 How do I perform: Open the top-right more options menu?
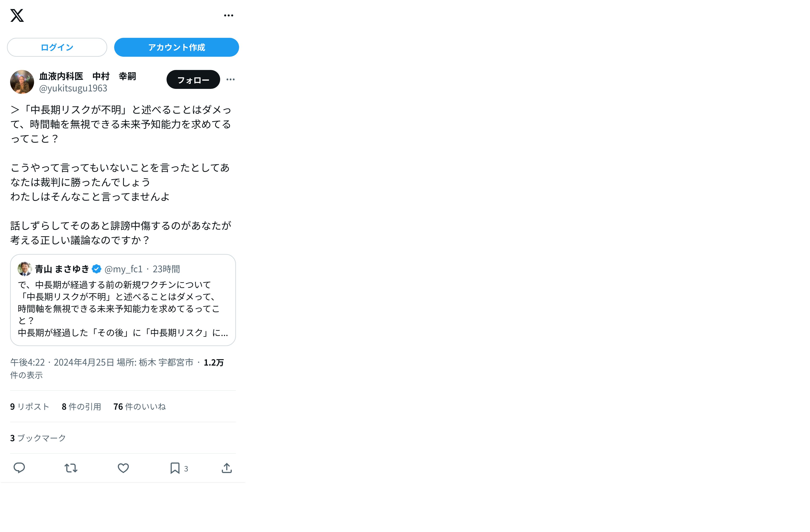click(228, 15)
